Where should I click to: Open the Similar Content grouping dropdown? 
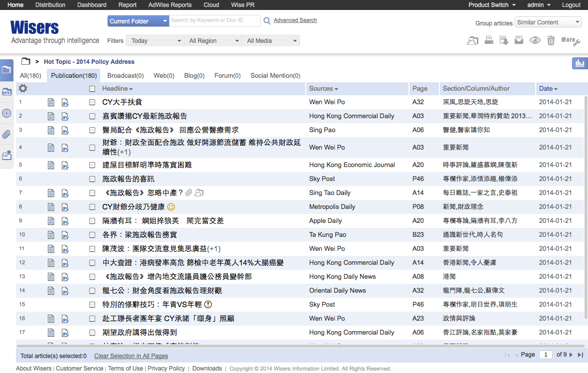tap(548, 22)
